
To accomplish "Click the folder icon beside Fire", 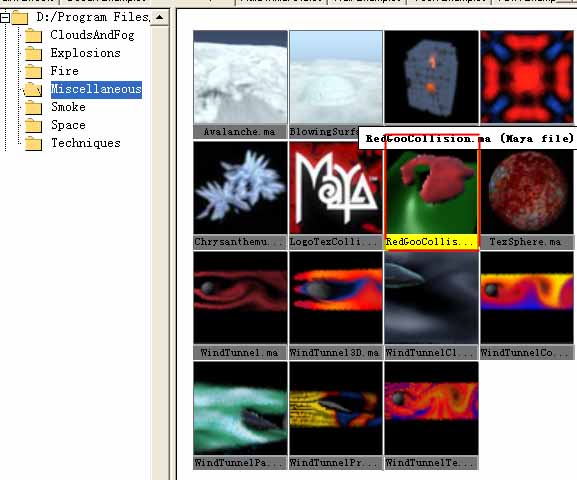I will pos(33,71).
